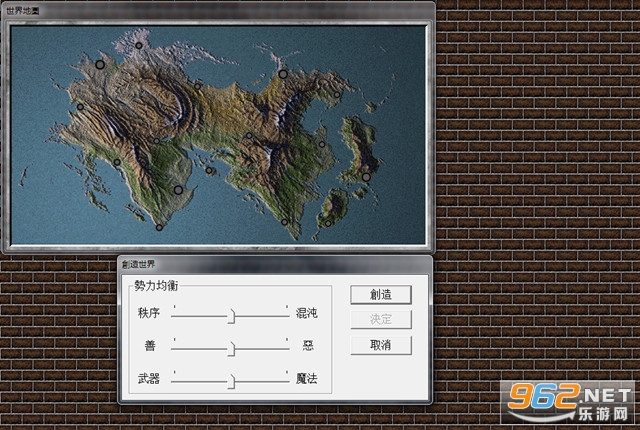Select the marker on the small southeastern island
Viewport: 640px width, 430px height.
[x=328, y=224]
